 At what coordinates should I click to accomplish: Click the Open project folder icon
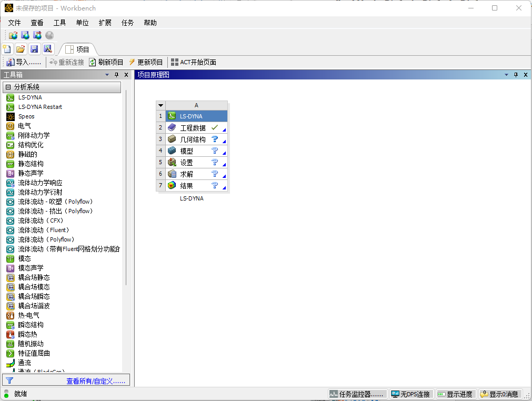pyautogui.click(x=21, y=49)
